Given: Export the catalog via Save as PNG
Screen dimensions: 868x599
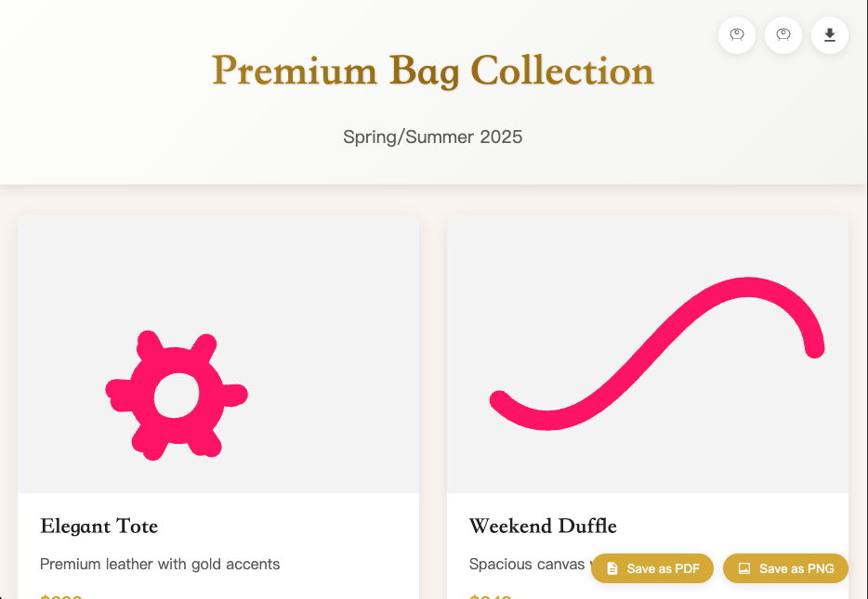Looking at the screenshot, I should point(785,568).
